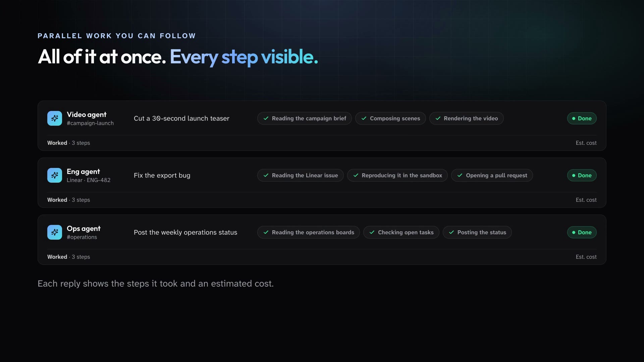644x362 pixels.
Task: Click the #campaign-launch channel label
Action: 90,123
